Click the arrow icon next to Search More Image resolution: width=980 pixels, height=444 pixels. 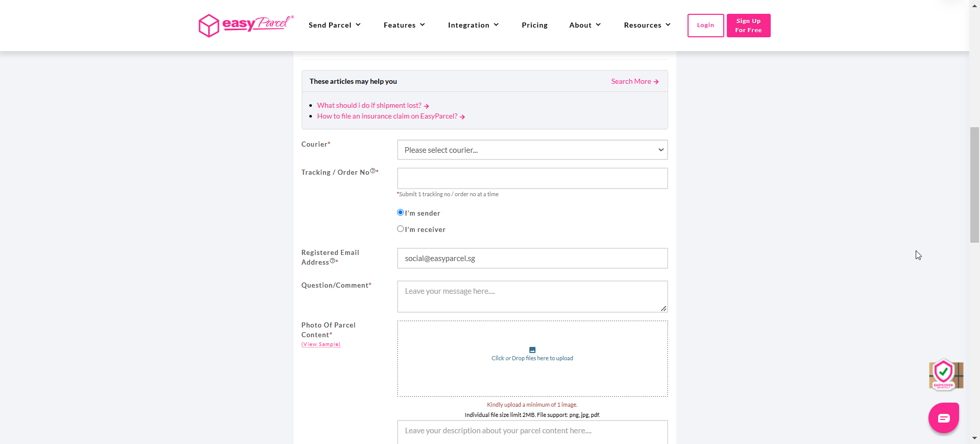pyautogui.click(x=656, y=81)
